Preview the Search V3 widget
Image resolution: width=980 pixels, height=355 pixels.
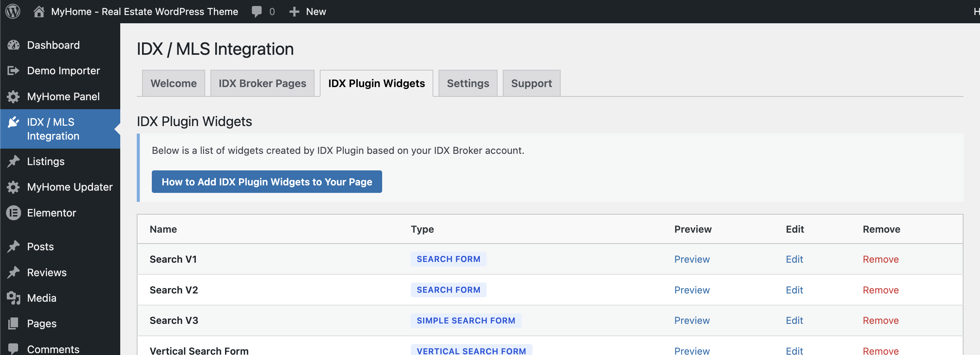click(x=692, y=320)
